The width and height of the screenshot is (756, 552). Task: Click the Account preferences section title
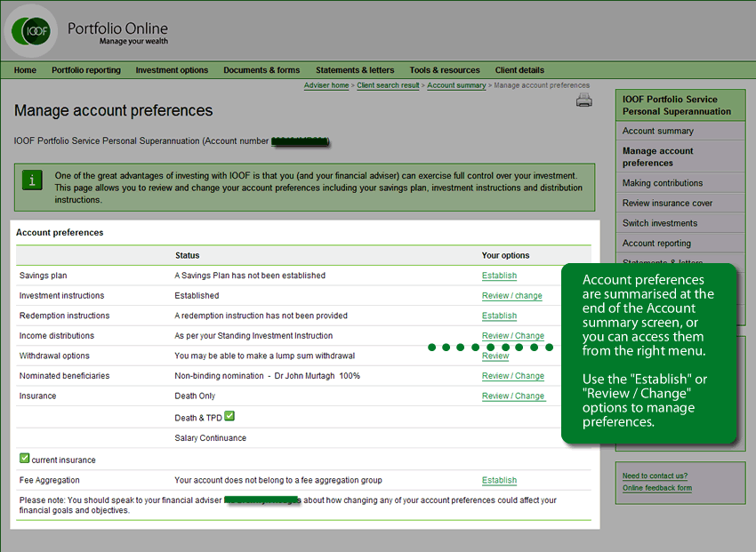[60, 233]
